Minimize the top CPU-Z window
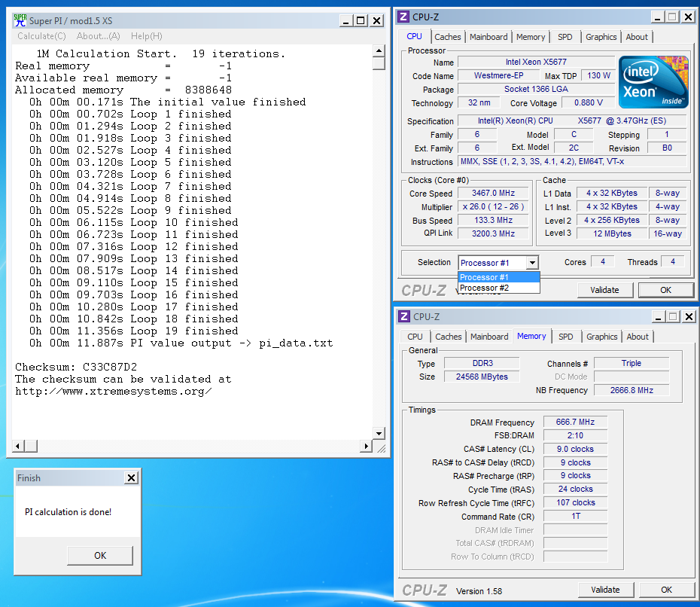 [656, 17]
